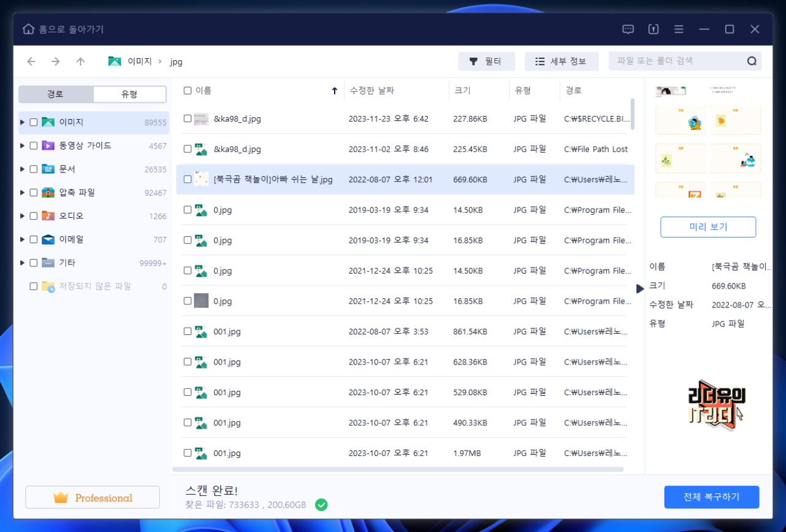Screen dimensions: 786x532
Task: Tick checkbox for [북극곰 책놀이]아빠 쉬는 날.jpg
Action: pos(187,179)
